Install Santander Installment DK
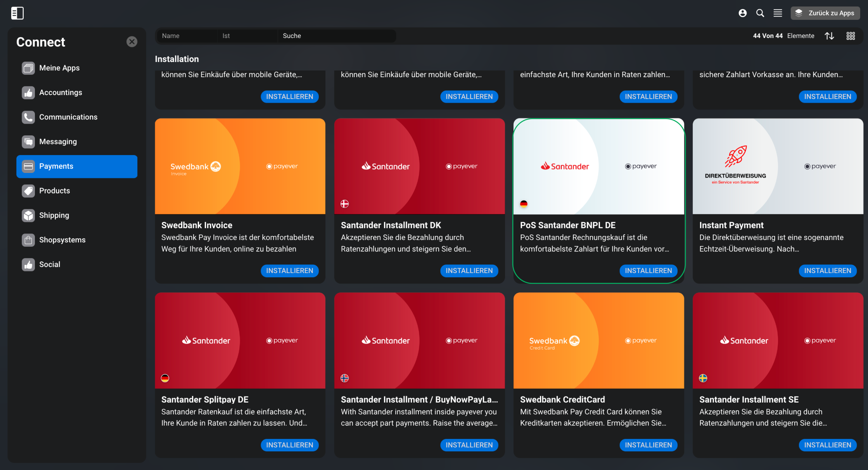 (469, 271)
